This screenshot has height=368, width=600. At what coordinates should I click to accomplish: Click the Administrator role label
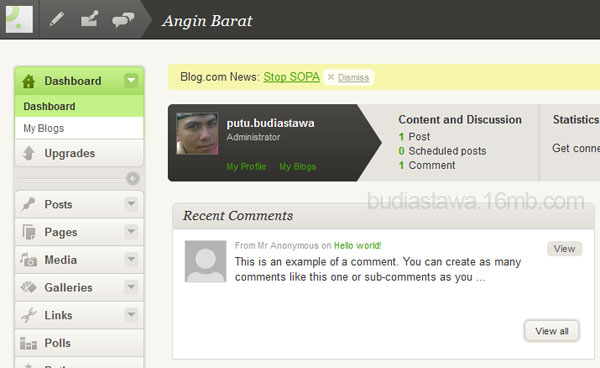pyautogui.click(x=253, y=137)
